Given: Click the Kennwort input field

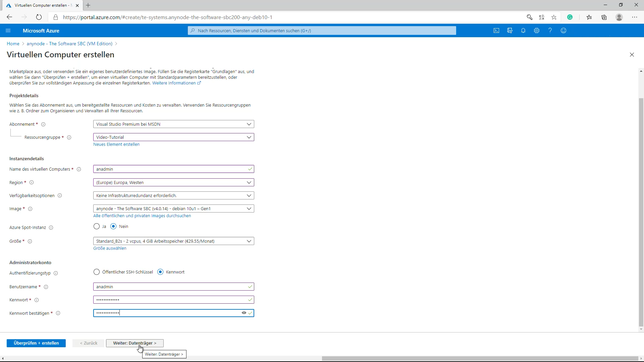Looking at the screenshot, I should pos(174,300).
